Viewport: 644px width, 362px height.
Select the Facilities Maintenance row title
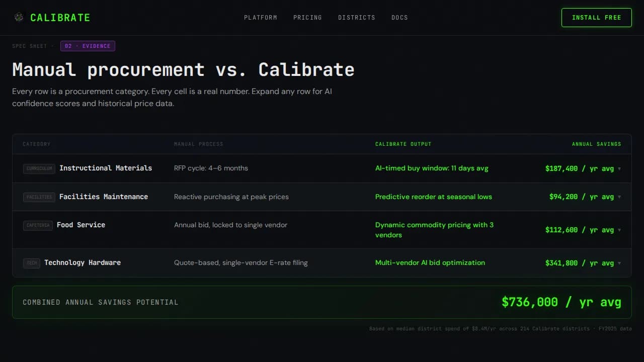pos(104,197)
